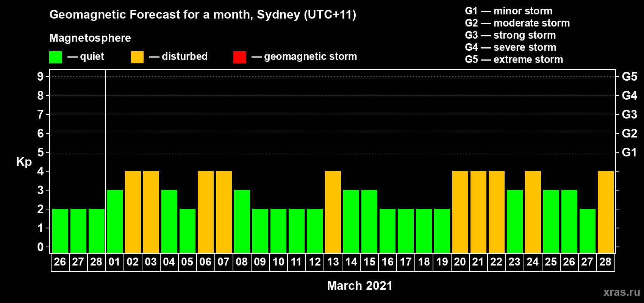Click the 'G2 — moderate storm' legend text
Image resolution: width=644 pixels, height=303 pixels.
click(517, 23)
